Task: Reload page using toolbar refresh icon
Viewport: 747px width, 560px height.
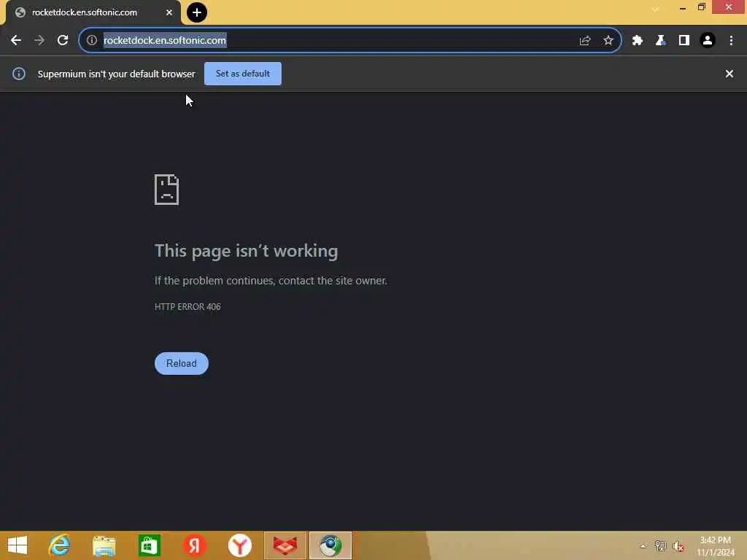Action: point(63,41)
